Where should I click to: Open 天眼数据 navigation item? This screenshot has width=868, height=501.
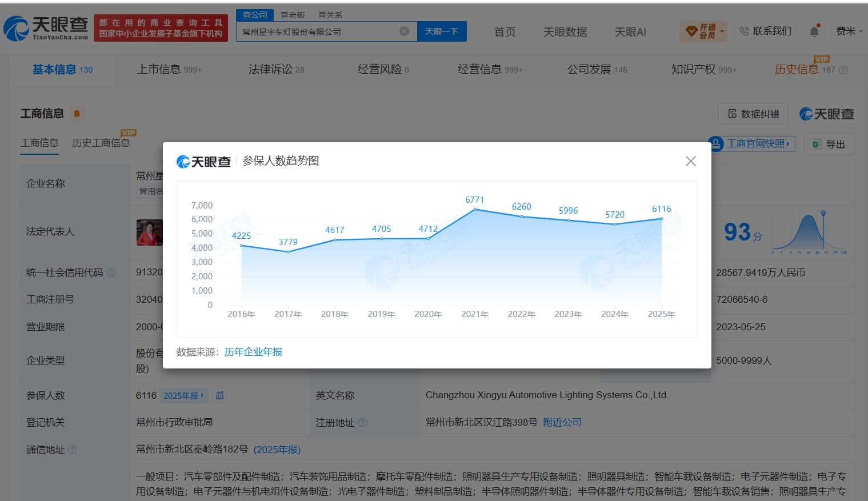click(565, 32)
